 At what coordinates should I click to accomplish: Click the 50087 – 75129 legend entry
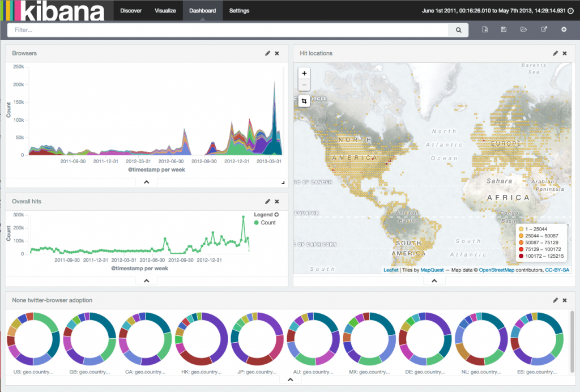click(x=539, y=242)
